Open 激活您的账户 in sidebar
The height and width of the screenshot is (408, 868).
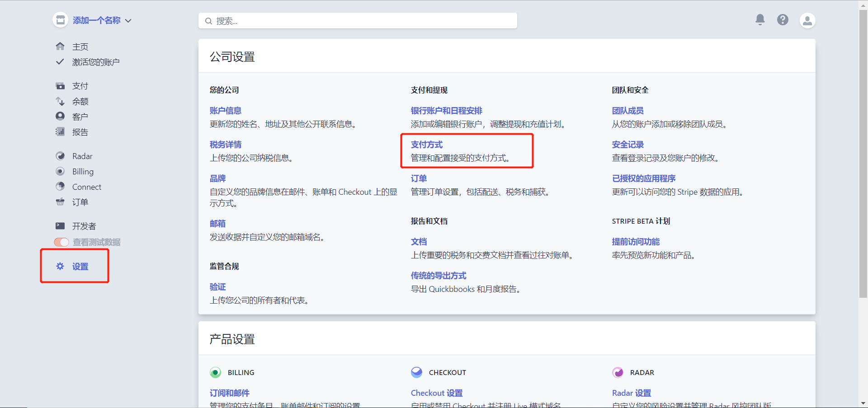click(96, 62)
